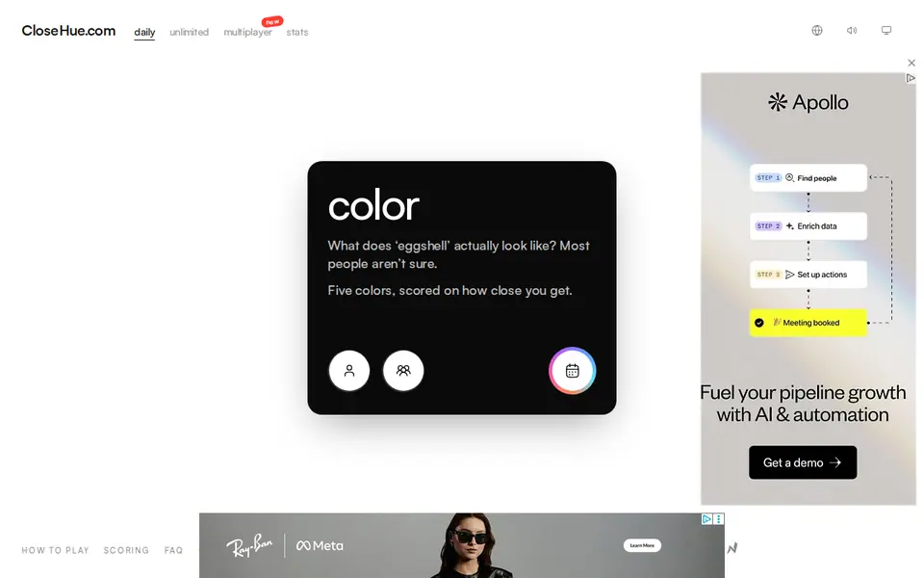The image size is (924, 578).
Task: Go to the stats tab
Action: coord(297,32)
